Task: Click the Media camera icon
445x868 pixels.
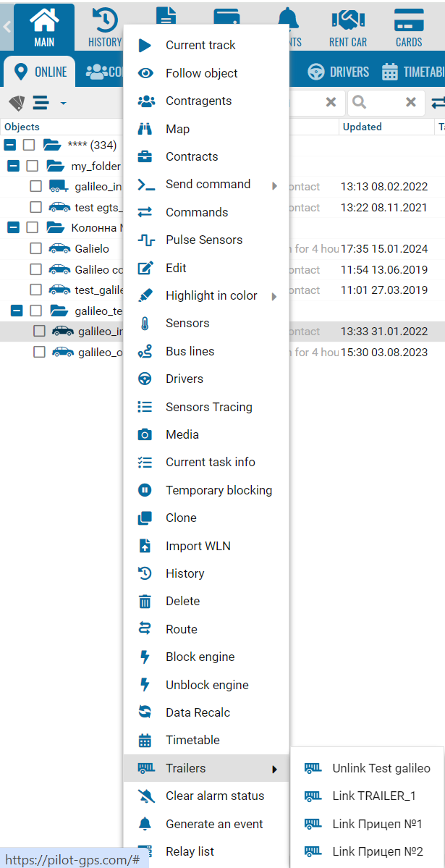Action: pyautogui.click(x=145, y=434)
